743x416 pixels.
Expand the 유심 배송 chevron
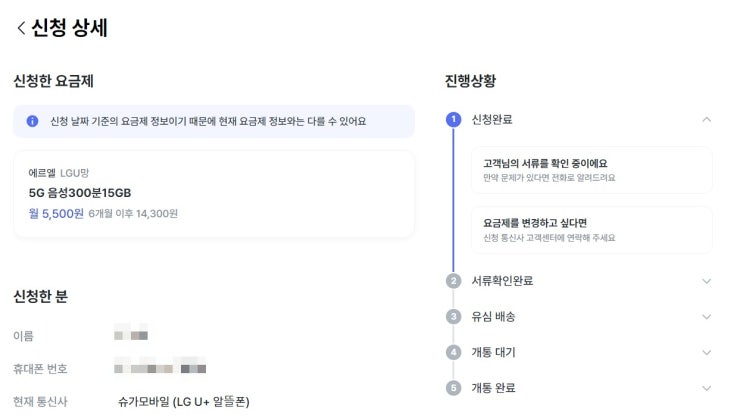[x=706, y=317]
